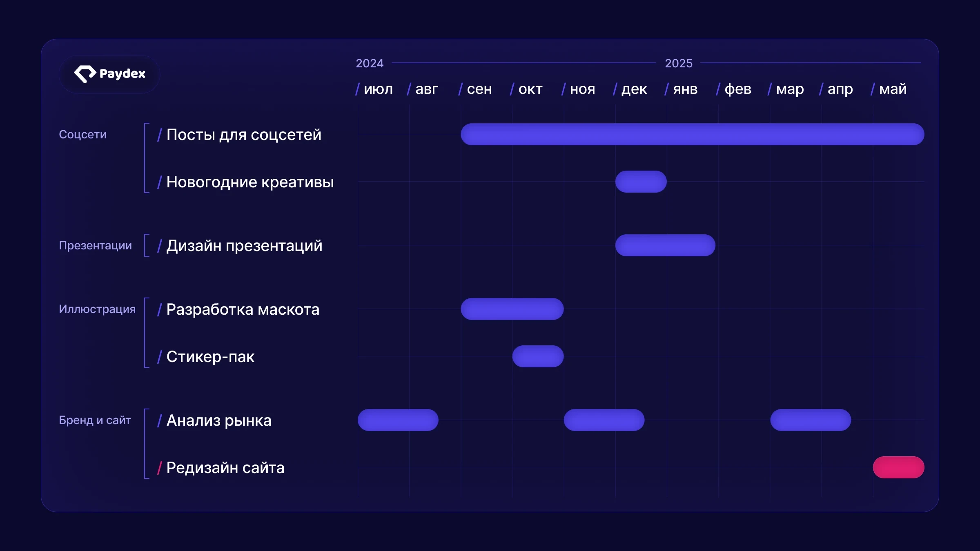The height and width of the screenshot is (551, 980).
Task: Click the pink Редизайн сайта bar
Action: (x=898, y=467)
